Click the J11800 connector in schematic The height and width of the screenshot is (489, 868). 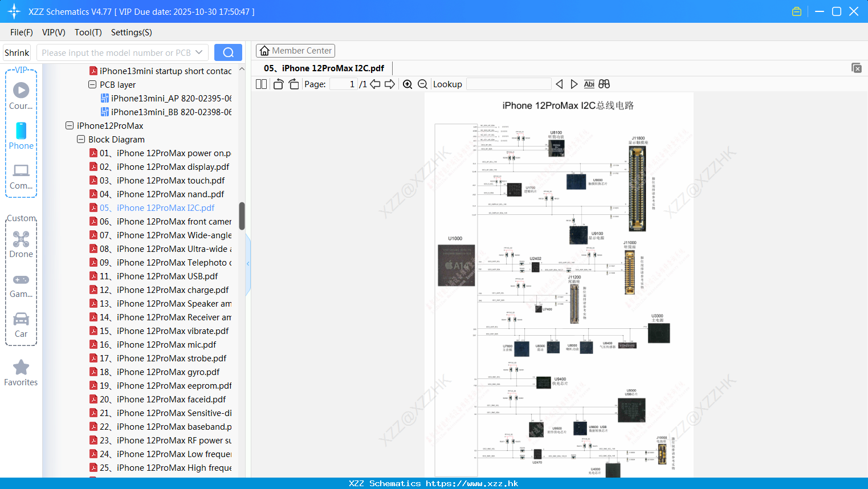(x=637, y=188)
